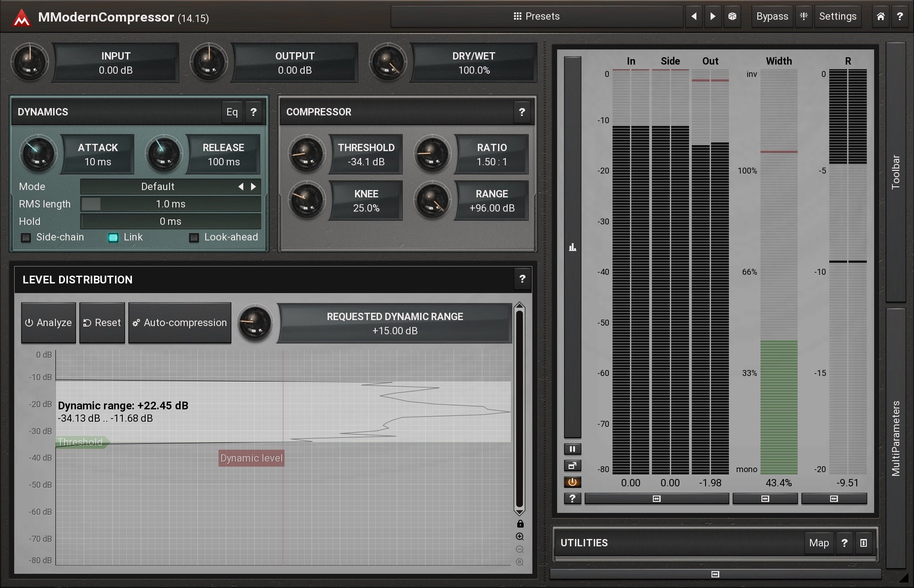Image resolution: width=914 pixels, height=588 pixels.
Task: Click the home icon in top bar
Action: point(881,16)
